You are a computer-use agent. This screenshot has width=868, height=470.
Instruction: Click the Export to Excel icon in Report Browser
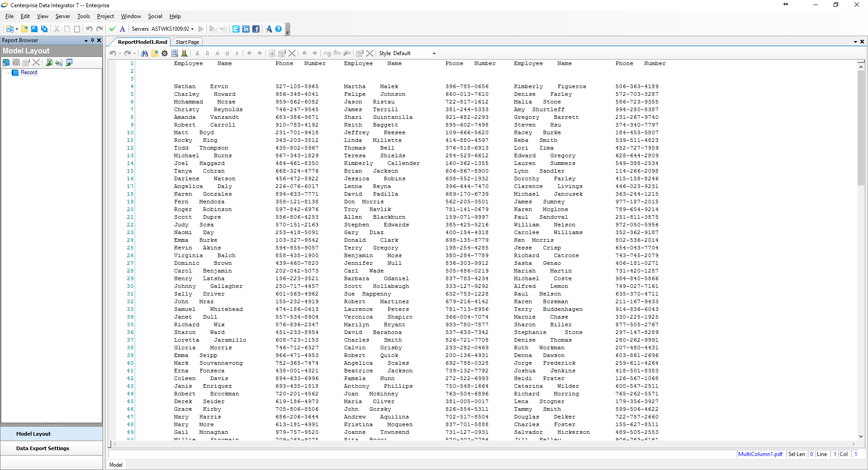point(49,62)
